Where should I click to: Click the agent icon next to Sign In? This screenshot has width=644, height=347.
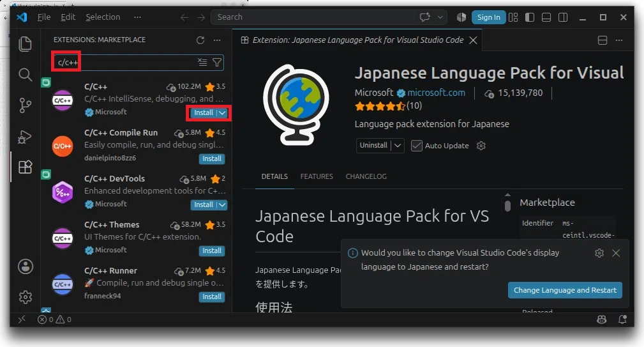tap(461, 17)
